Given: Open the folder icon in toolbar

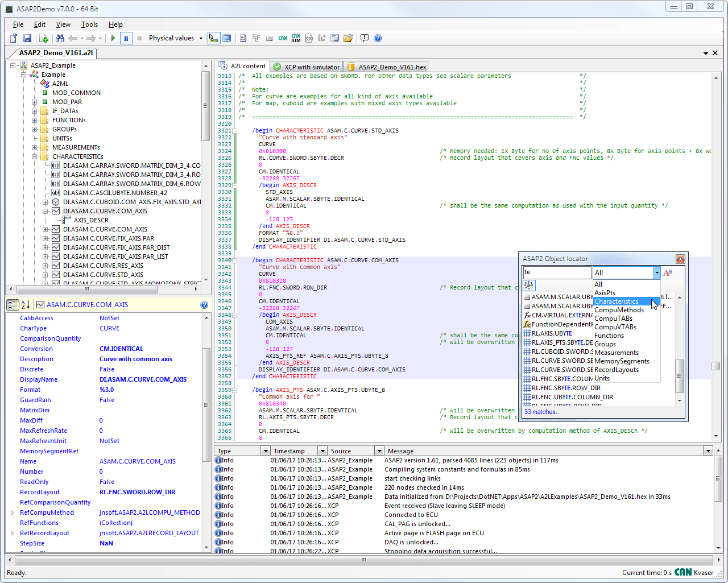Looking at the screenshot, I should coord(348,38).
